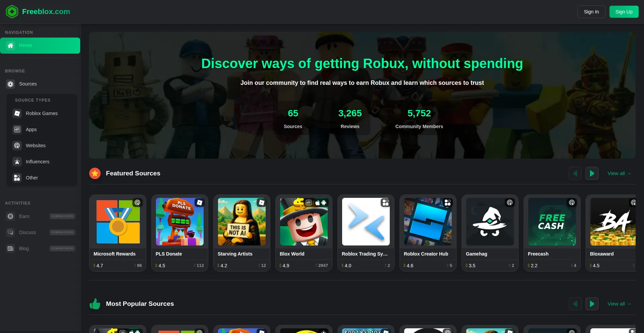The width and height of the screenshot is (644, 333).
Task: Open the Other source type icon
Action: (17, 178)
